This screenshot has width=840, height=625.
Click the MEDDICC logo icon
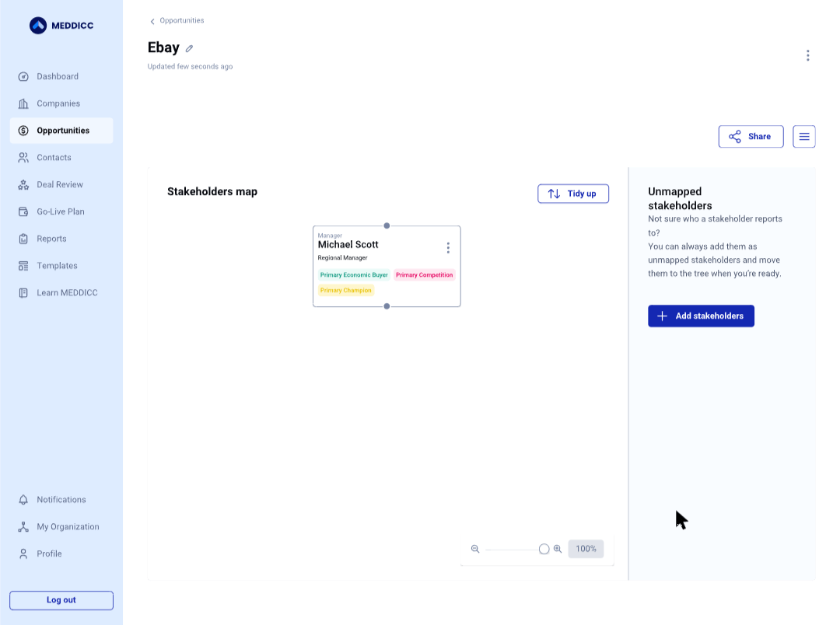[x=38, y=25]
